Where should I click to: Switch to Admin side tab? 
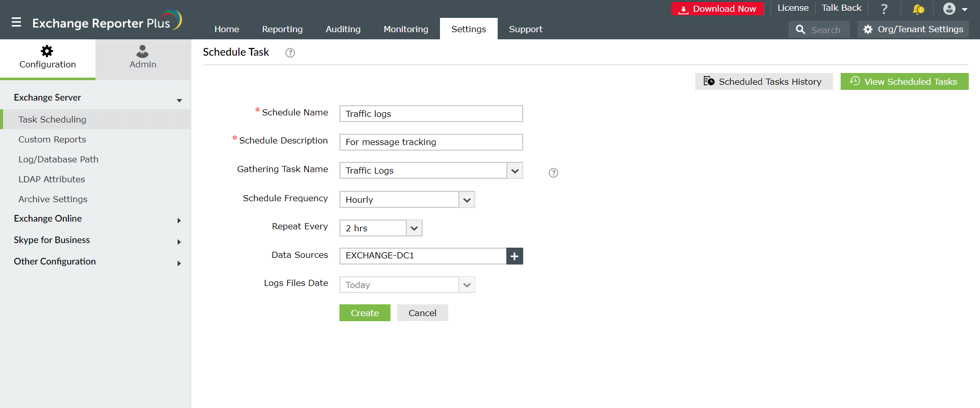coord(143,59)
